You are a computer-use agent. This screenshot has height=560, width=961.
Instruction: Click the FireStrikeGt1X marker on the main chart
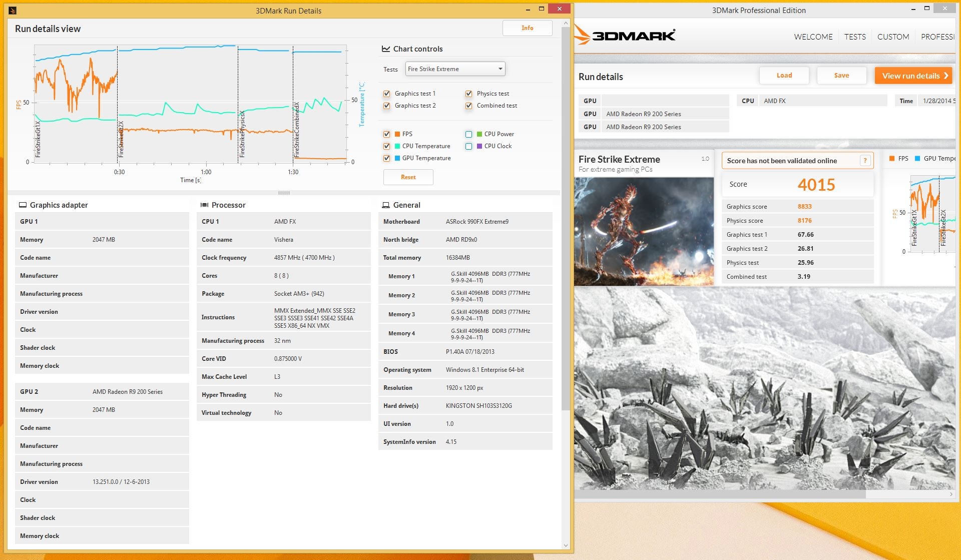click(38, 139)
